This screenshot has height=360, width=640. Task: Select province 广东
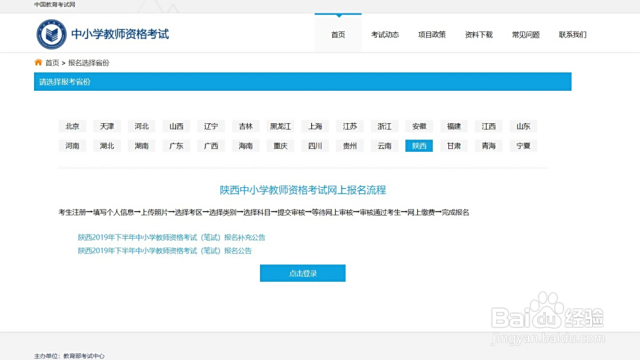176,146
